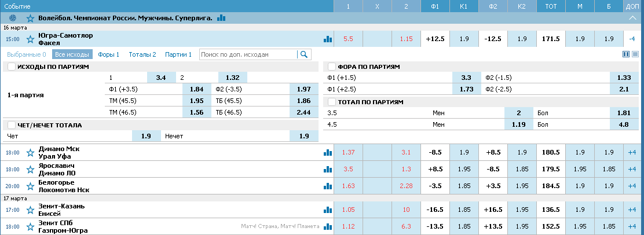
Task: Tick the Чет/Нечет тотала checkbox
Action: coord(12,125)
